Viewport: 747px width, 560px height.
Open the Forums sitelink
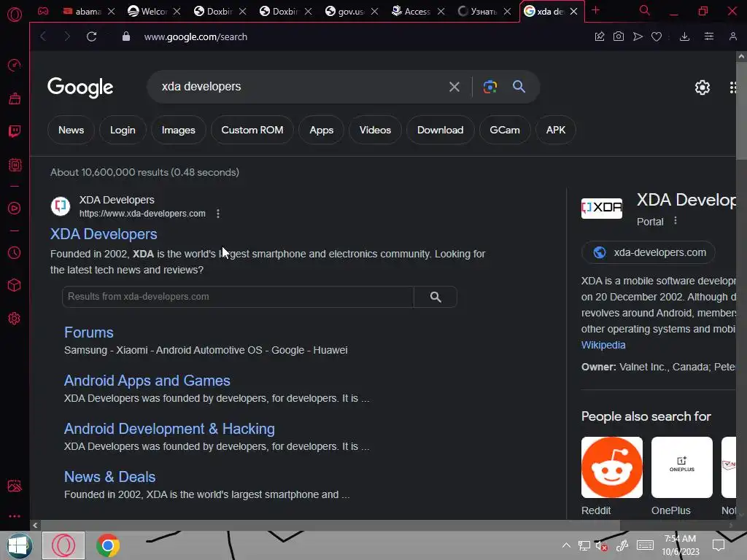pyautogui.click(x=88, y=332)
